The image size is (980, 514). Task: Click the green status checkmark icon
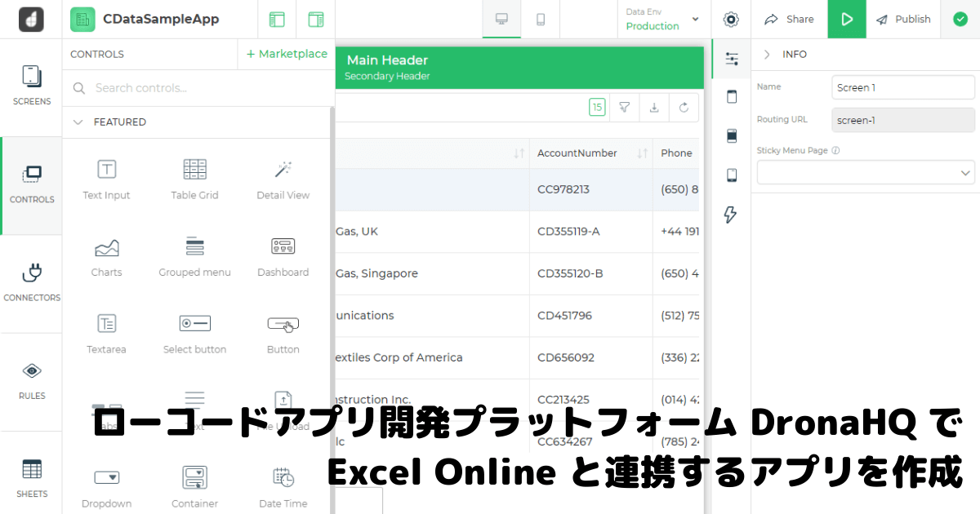(960, 19)
